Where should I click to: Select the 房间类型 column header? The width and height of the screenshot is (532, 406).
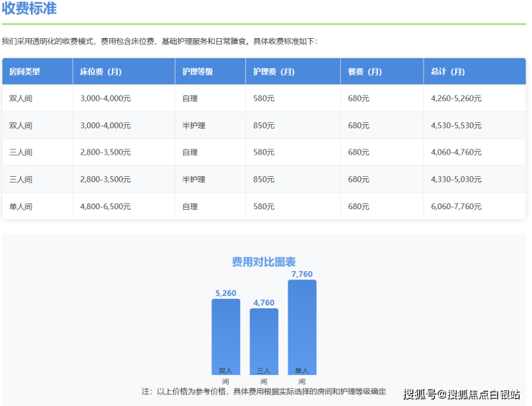24,72
